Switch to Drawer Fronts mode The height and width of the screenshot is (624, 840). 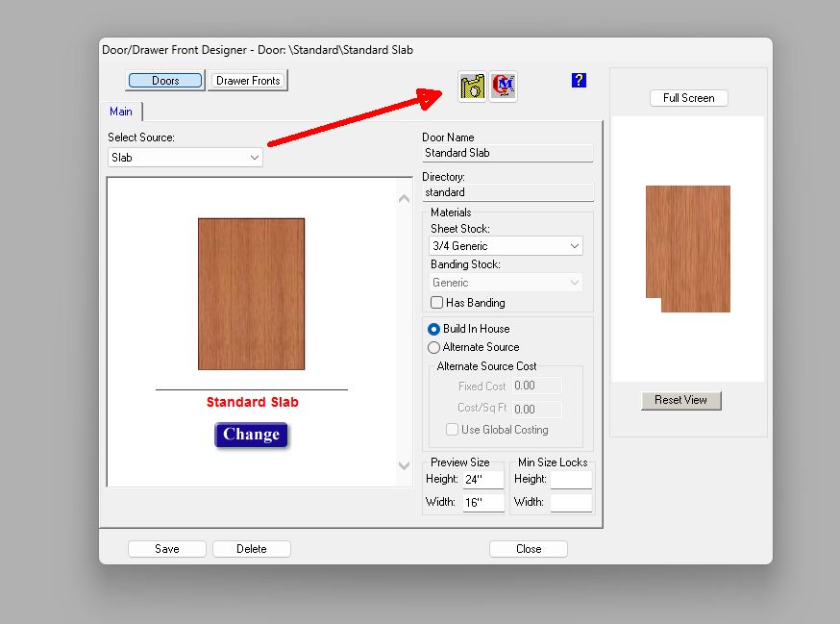tap(248, 81)
